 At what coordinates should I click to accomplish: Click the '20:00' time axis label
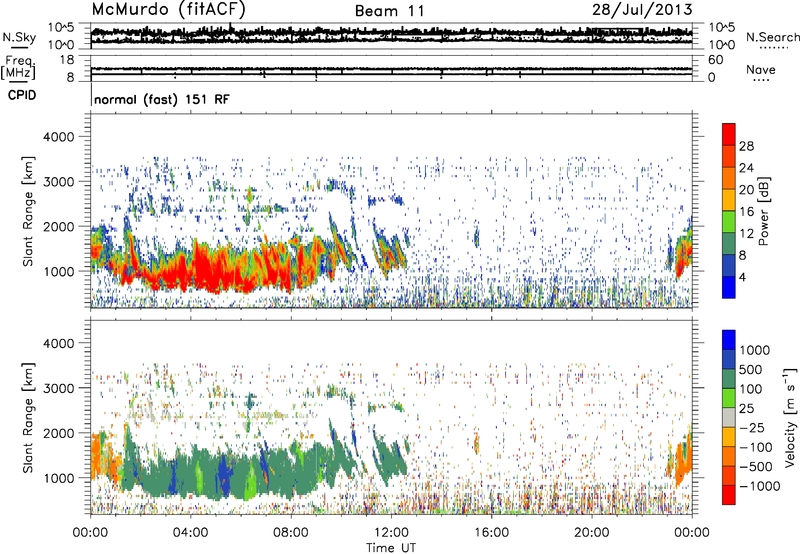coord(591,533)
